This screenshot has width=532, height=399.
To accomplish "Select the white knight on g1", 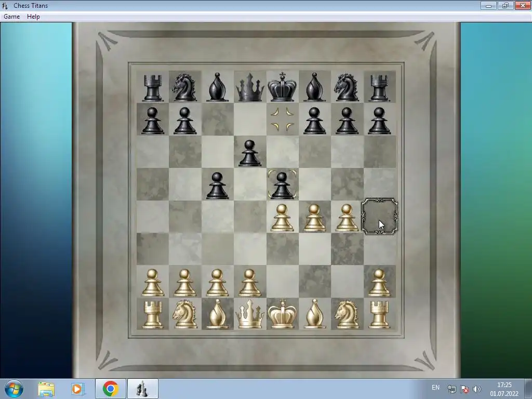I will [x=347, y=314].
